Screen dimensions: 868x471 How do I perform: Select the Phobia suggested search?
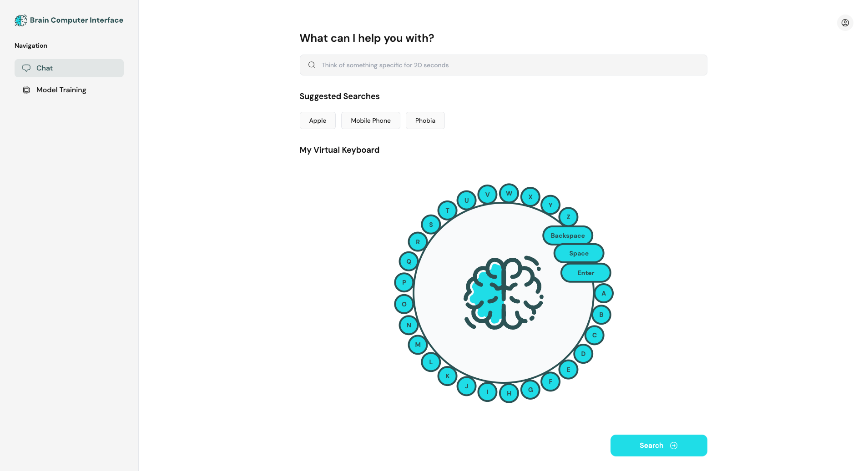point(425,120)
